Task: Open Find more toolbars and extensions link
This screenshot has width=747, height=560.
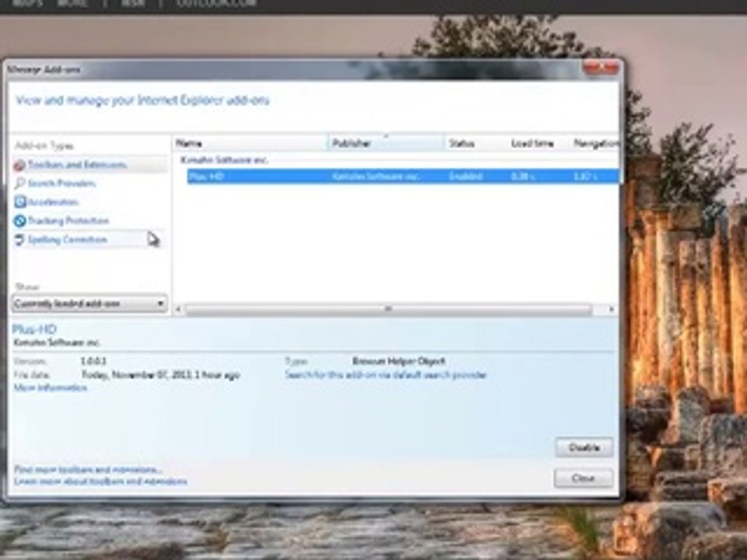Action: [x=88, y=470]
